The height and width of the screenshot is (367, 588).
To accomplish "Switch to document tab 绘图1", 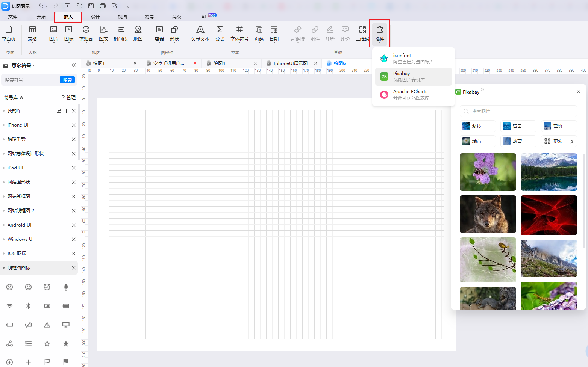I will (x=99, y=63).
